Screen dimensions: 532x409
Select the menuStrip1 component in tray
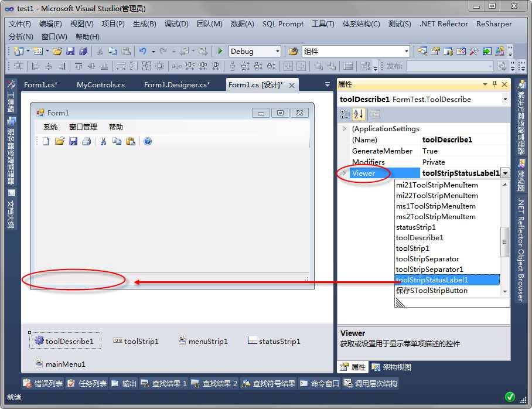[203, 341]
